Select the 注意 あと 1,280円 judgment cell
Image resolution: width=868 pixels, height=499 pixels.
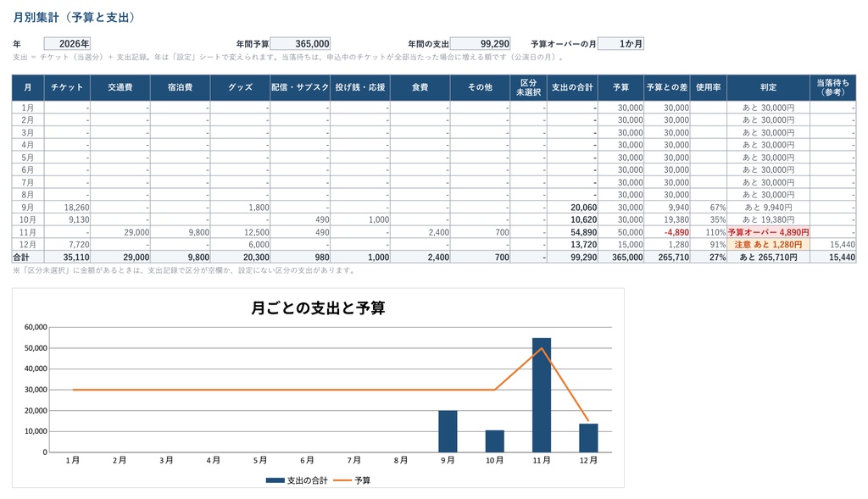tap(768, 245)
